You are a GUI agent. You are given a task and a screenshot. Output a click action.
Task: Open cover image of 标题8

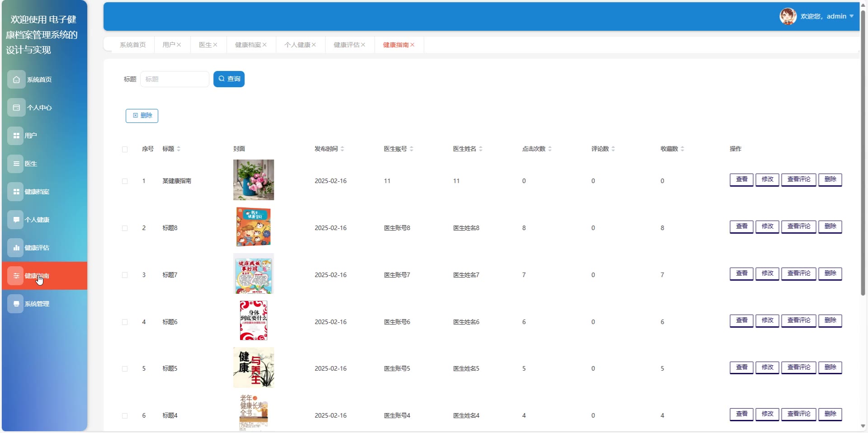coord(254,227)
